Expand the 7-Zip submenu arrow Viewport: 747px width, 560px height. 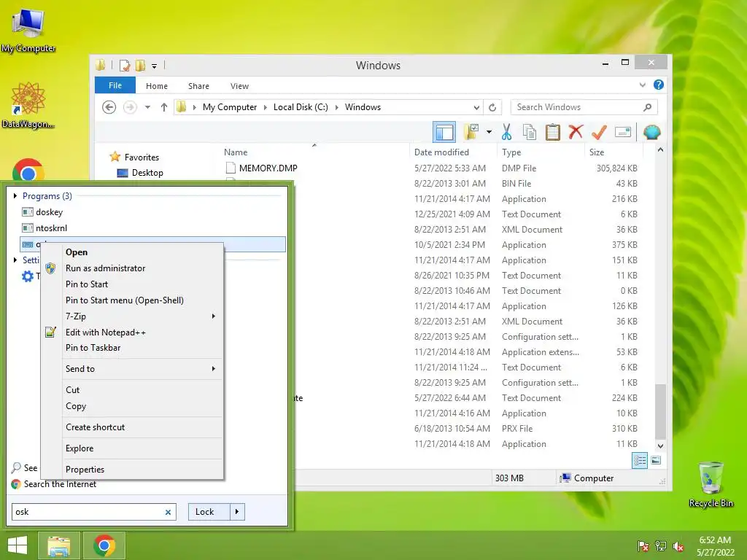(x=214, y=316)
